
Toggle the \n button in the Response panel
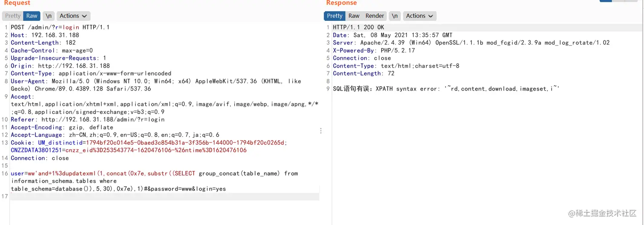click(x=395, y=16)
